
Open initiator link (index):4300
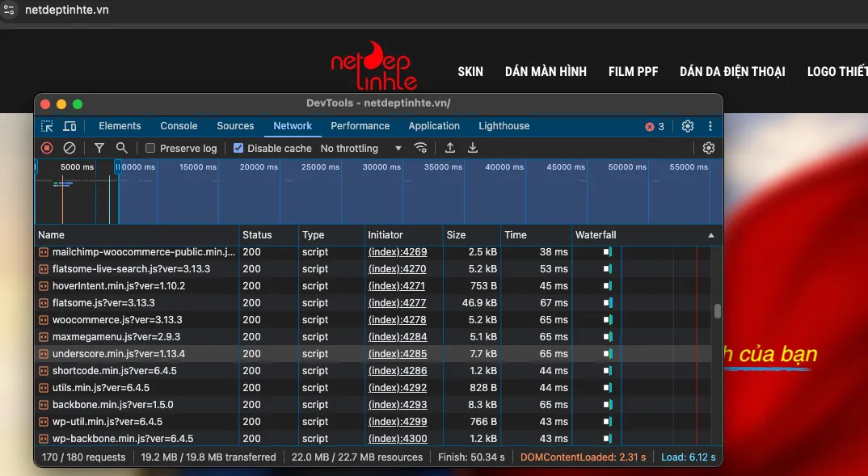398,438
